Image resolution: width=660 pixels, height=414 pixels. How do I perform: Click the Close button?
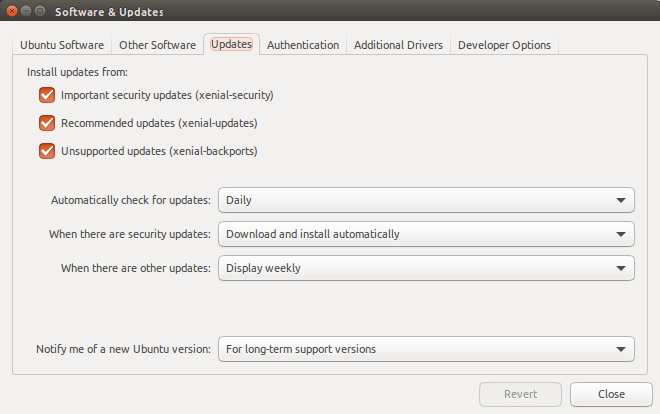611,394
